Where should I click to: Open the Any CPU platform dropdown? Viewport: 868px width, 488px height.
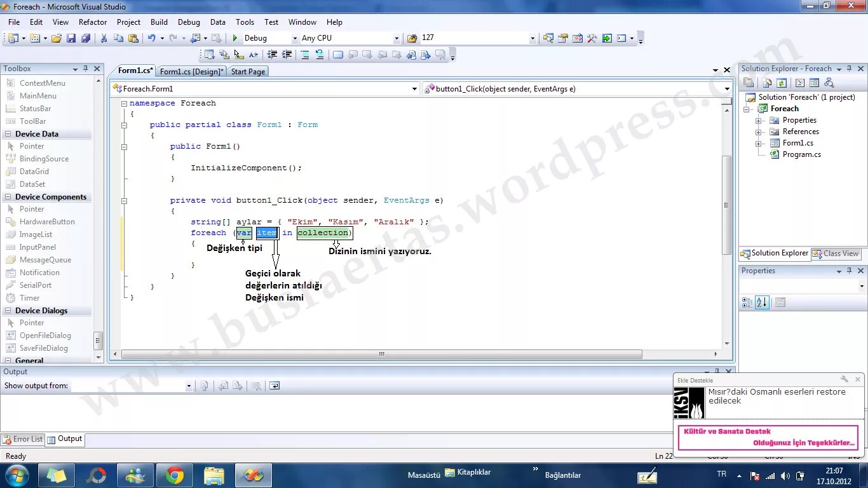coord(397,38)
